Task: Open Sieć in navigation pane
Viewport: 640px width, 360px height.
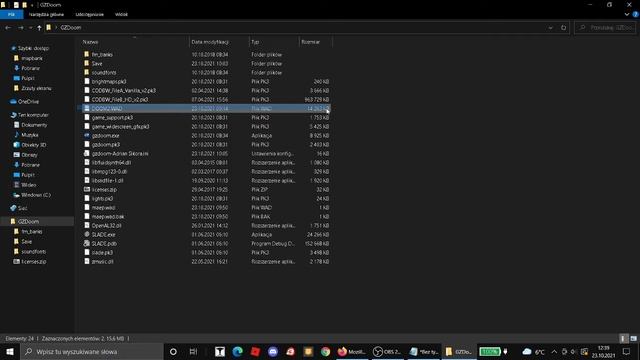Action: click(22, 208)
